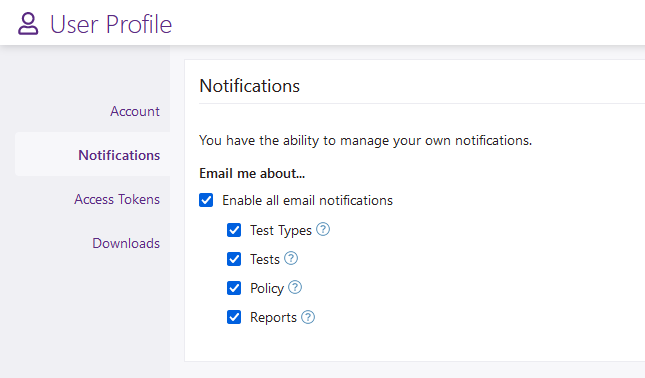Toggle the Tests notification checkbox
Screen dimensions: 645x378
click(234, 259)
